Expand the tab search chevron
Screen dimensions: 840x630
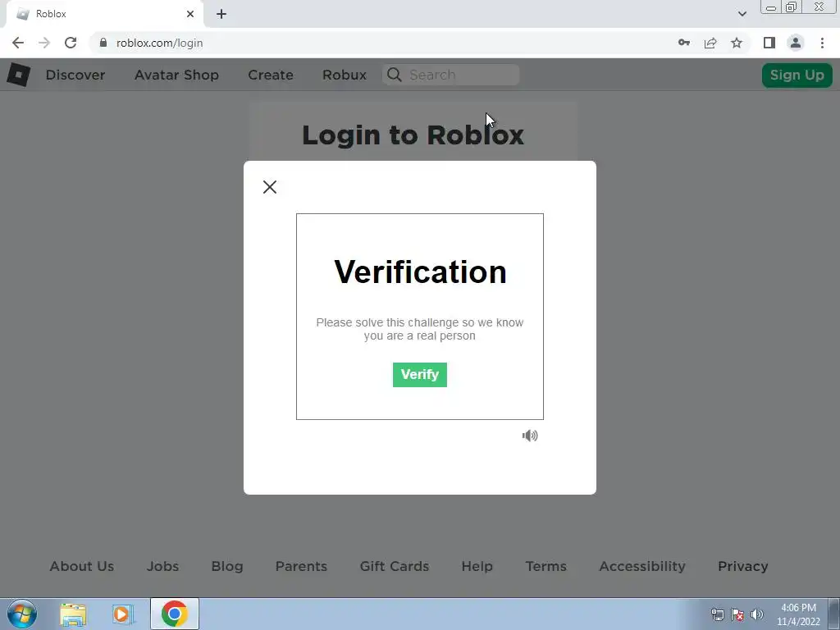(x=742, y=14)
